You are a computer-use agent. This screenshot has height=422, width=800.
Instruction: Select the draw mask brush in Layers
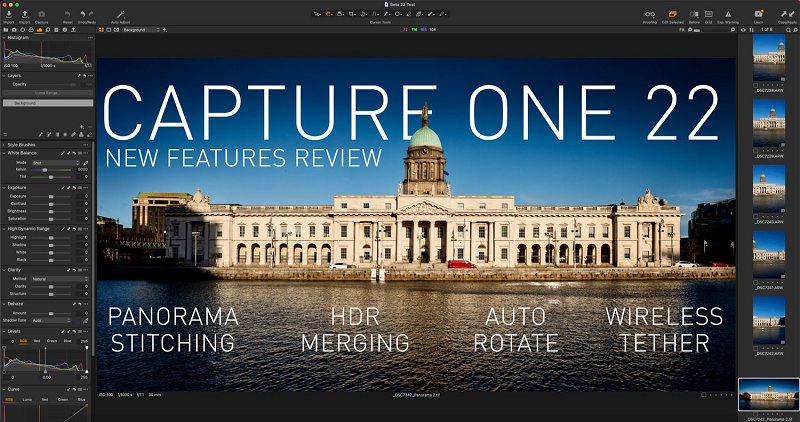[41, 135]
